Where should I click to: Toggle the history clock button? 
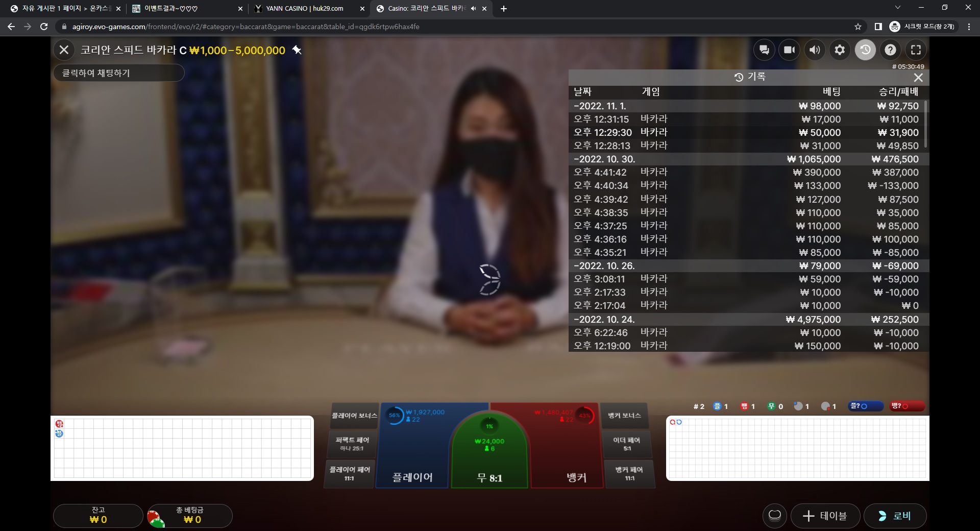(x=865, y=50)
